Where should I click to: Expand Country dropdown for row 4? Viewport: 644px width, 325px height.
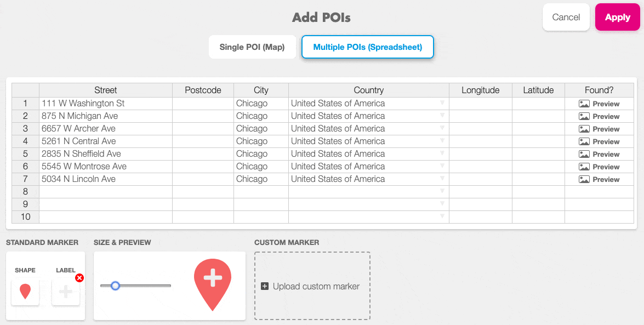click(442, 141)
